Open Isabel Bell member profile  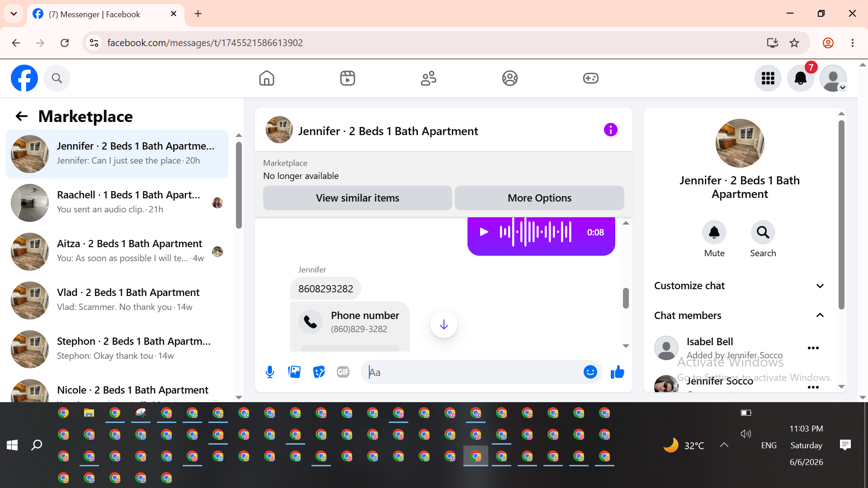coord(710,342)
